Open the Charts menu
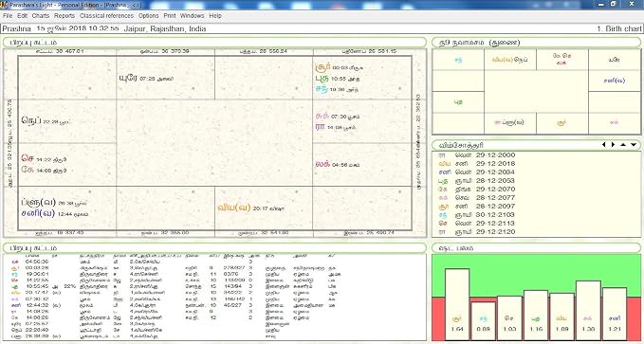 (x=40, y=15)
